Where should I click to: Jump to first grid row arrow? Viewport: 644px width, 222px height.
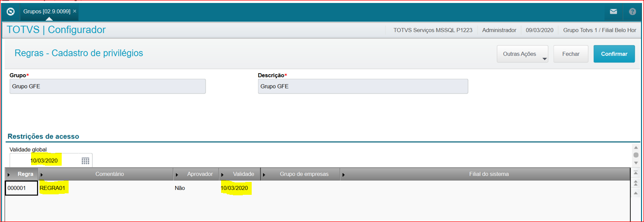[x=636, y=173]
